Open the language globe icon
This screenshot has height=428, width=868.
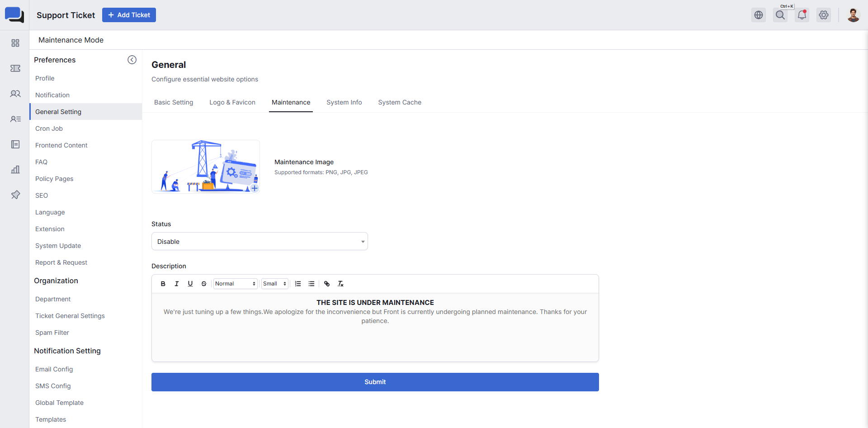(759, 15)
